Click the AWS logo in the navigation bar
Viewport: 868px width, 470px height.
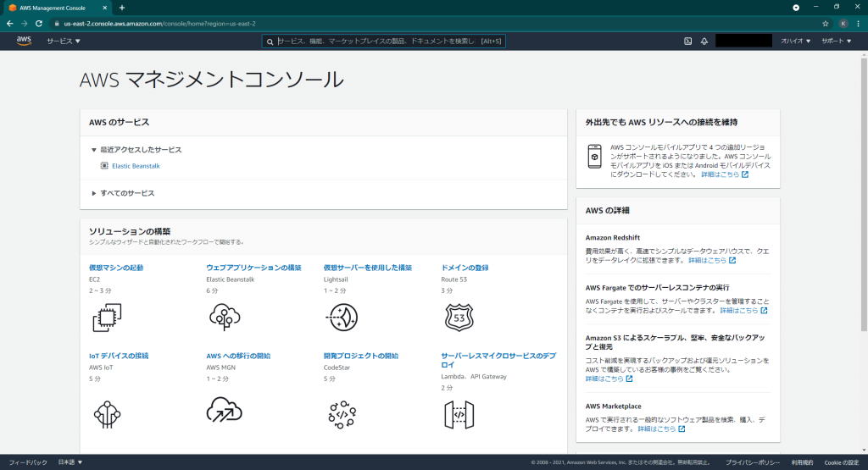click(24, 41)
